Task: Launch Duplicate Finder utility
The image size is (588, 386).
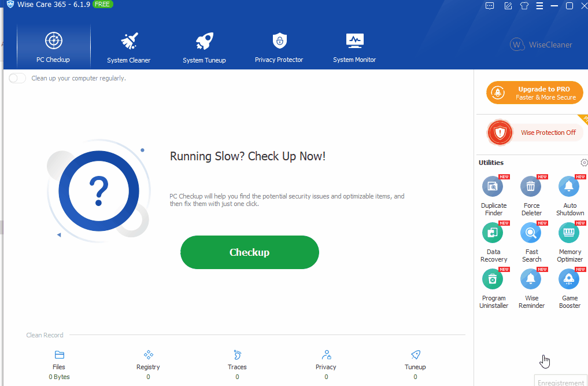Action: pos(494,196)
